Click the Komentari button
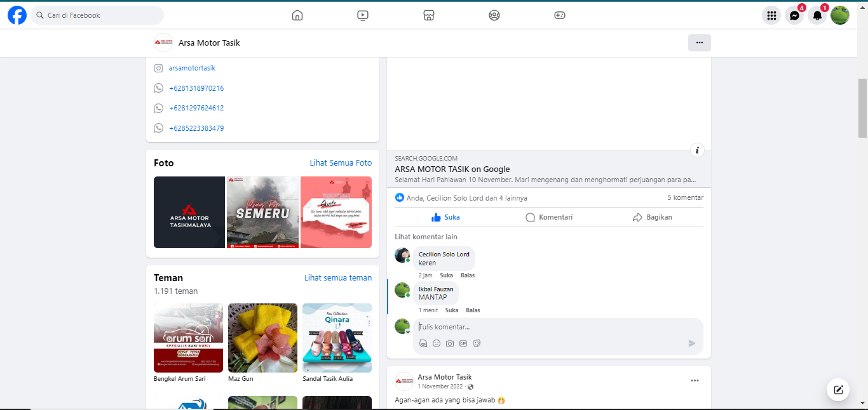868x410 pixels. coord(549,217)
